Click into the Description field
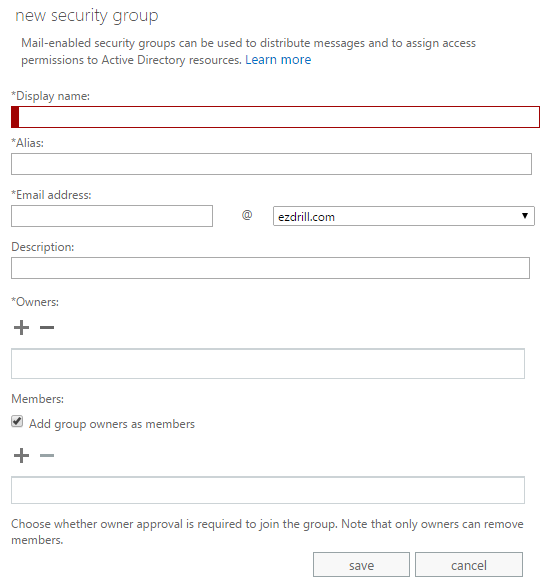 pos(270,268)
